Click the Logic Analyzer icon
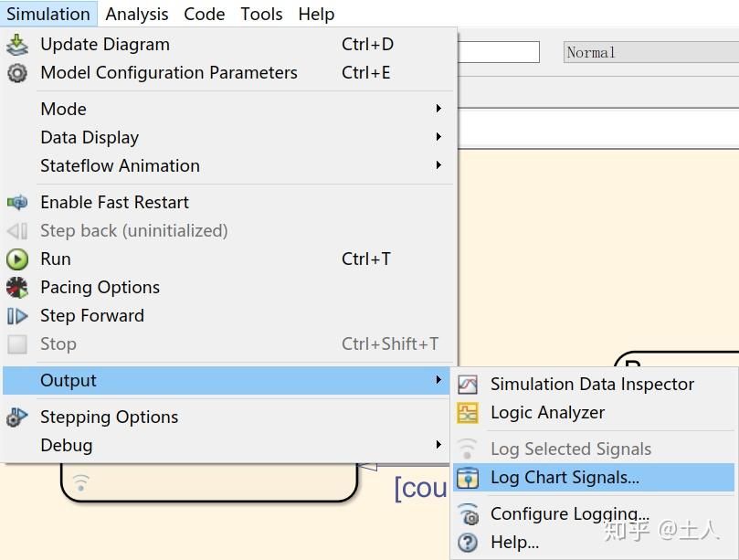 [468, 413]
